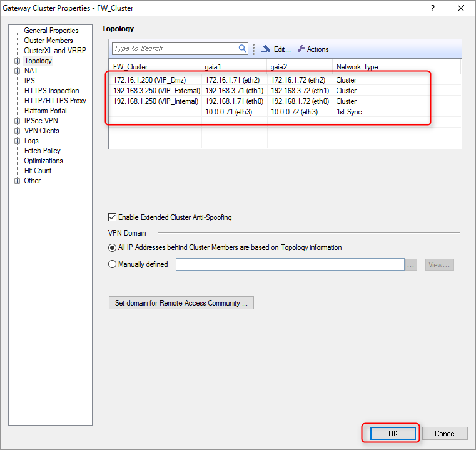Click the Manually defined text field
Viewport: 476px width, 450px height.
pyautogui.click(x=290, y=264)
